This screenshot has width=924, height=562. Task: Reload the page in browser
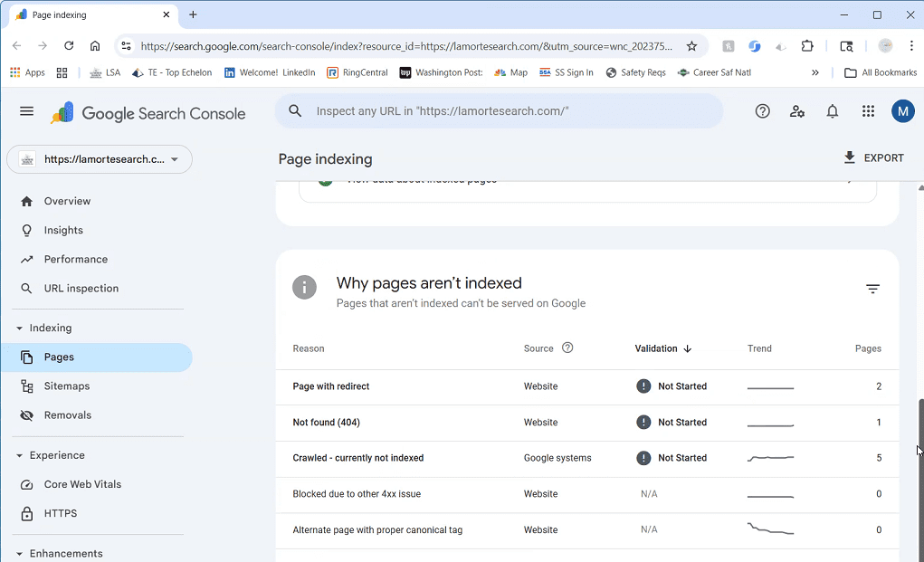[x=69, y=46]
